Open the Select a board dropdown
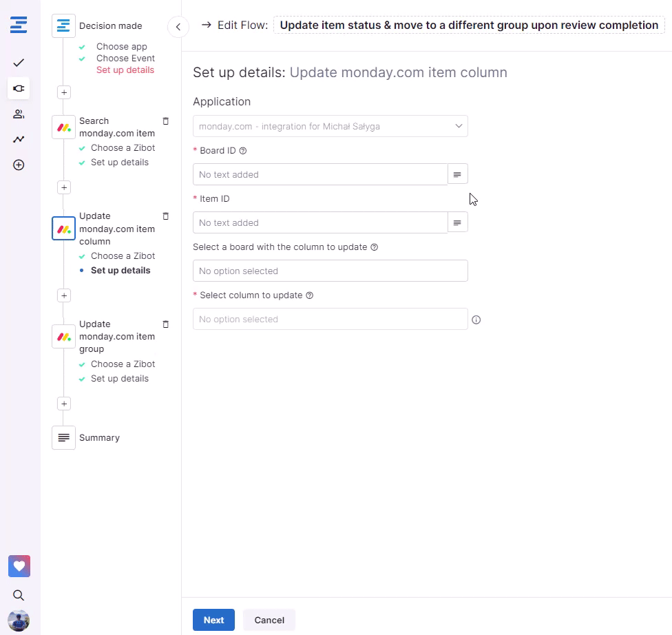This screenshot has height=635, width=672. coord(330,271)
